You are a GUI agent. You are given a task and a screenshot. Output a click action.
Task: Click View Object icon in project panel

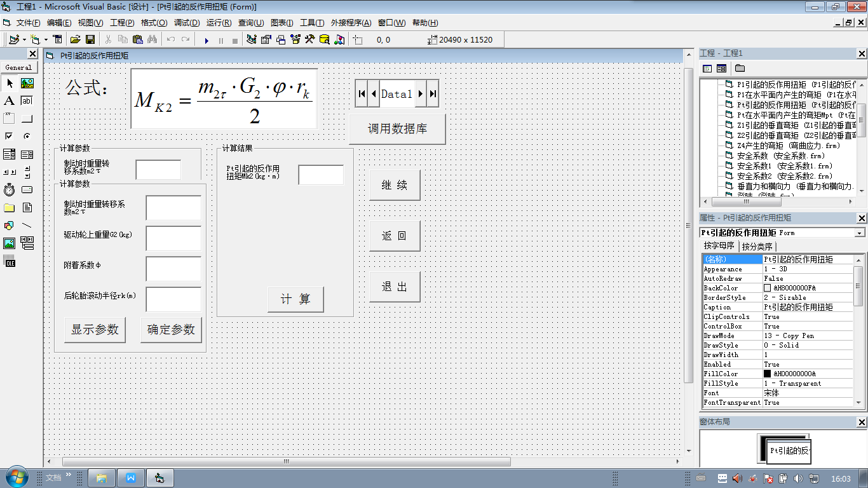[x=722, y=69]
